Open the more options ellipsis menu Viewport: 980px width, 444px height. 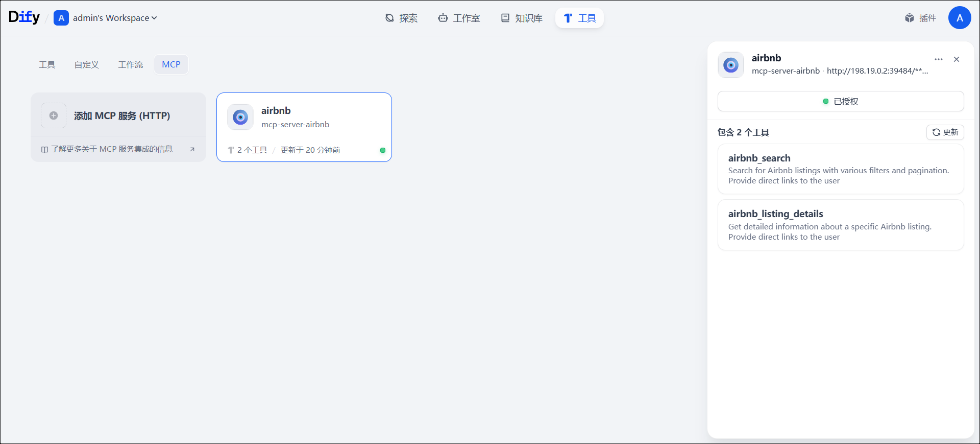939,59
